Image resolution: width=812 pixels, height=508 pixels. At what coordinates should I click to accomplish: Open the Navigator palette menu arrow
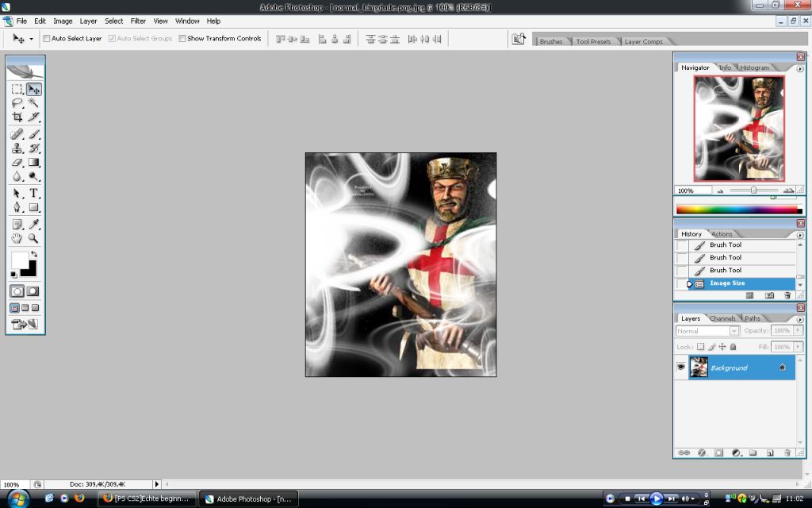[x=800, y=68]
